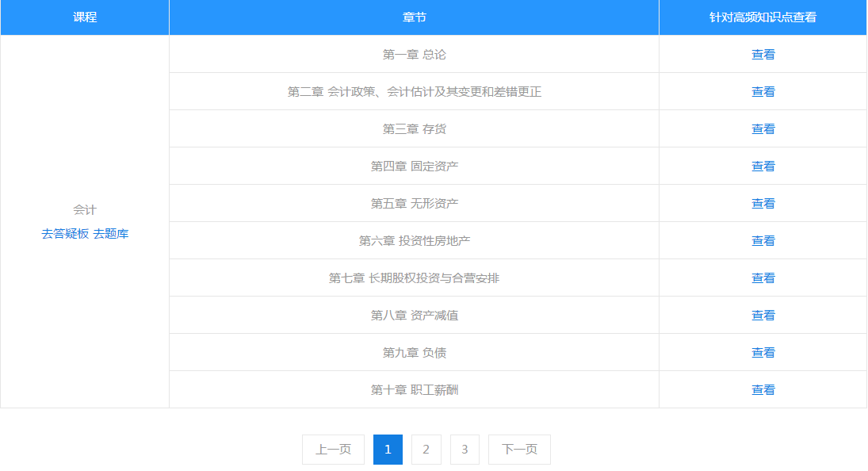Open 查看 for 第二章 会计政策 row

[763, 92]
